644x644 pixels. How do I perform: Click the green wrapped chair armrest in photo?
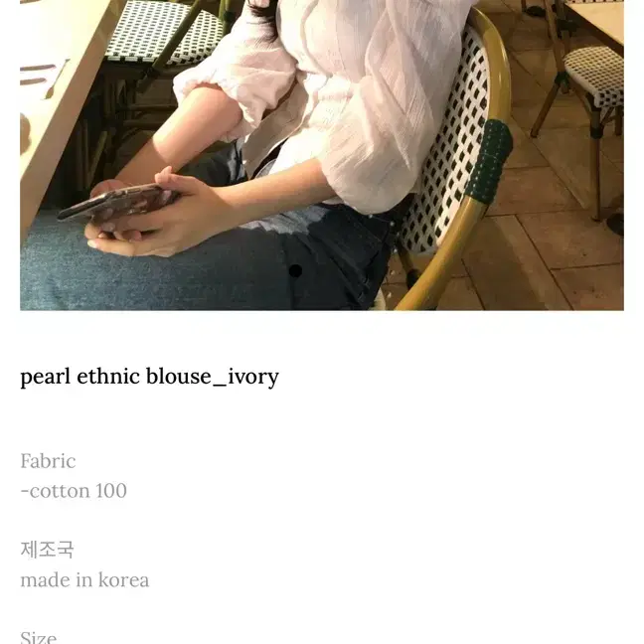(489, 161)
